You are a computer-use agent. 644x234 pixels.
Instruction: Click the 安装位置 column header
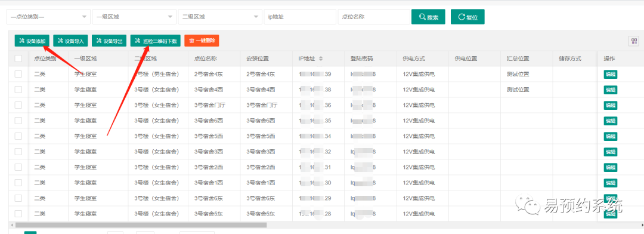pos(258,59)
